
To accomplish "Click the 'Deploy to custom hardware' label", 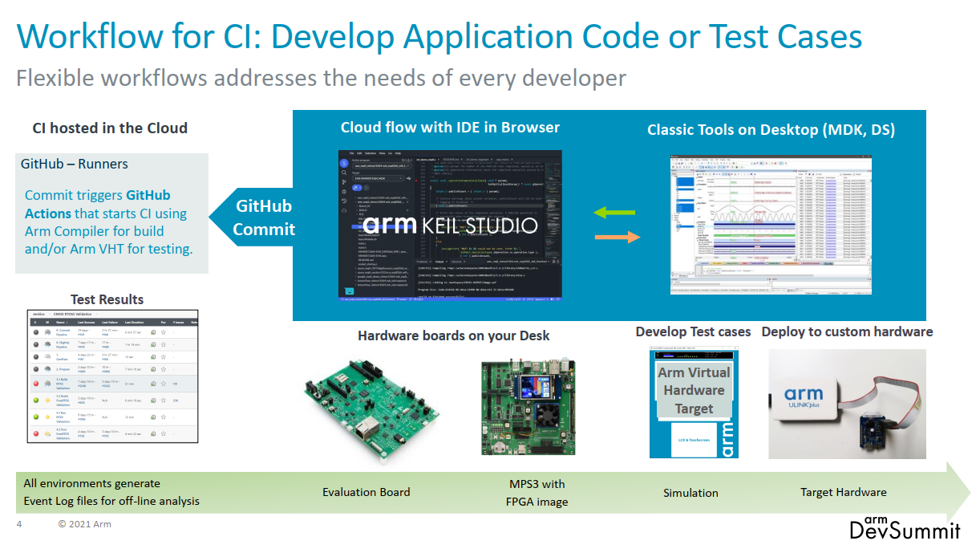I will pyautogui.click(x=847, y=331).
